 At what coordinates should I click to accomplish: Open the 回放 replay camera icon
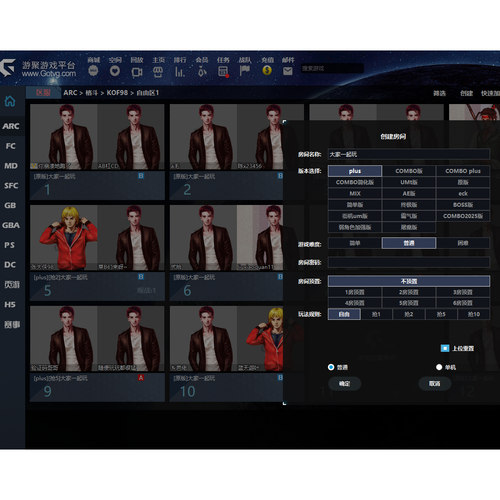[137, 71]
